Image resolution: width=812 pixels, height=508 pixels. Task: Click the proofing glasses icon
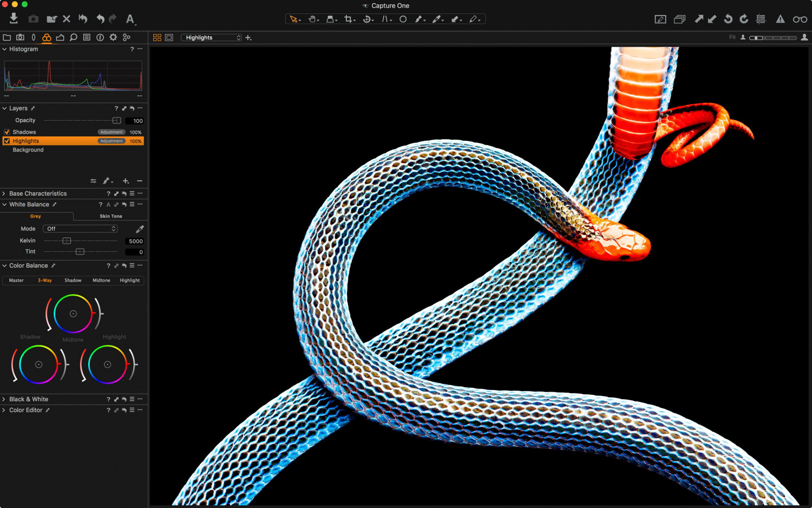(800, 19)
